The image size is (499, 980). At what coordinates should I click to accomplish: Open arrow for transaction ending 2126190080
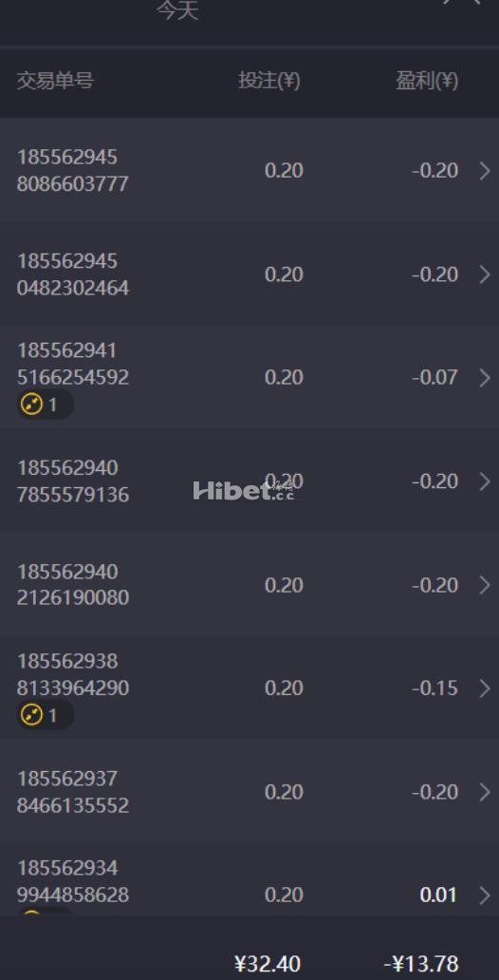pos(485,585)
